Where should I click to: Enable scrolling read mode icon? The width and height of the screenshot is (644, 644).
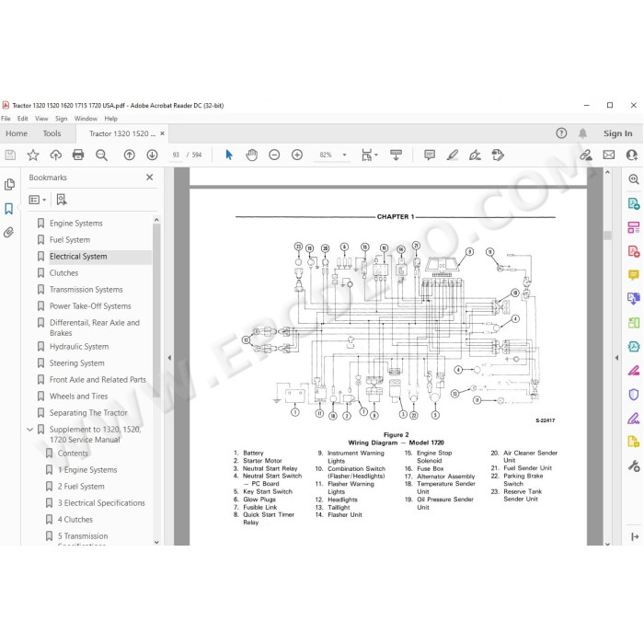[396, 155]
